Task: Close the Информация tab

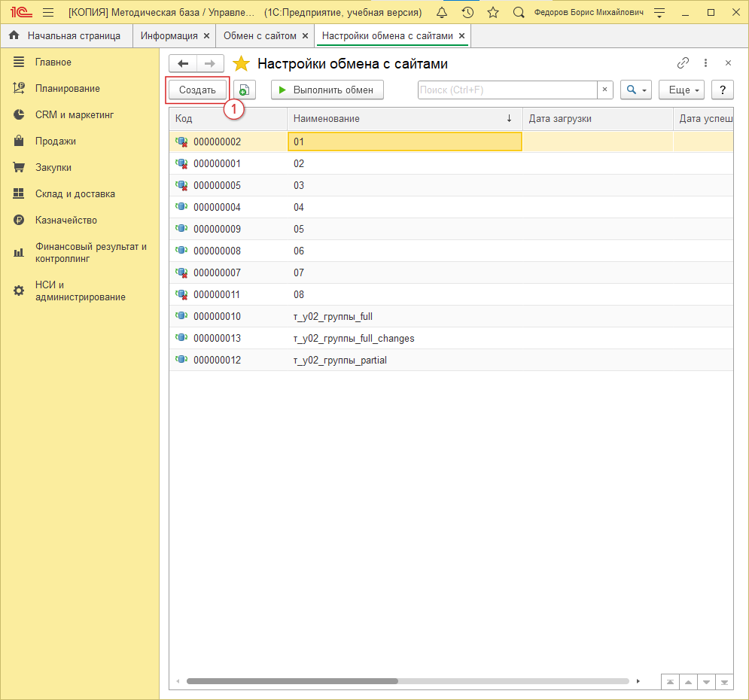Action: tap(206, 35)
